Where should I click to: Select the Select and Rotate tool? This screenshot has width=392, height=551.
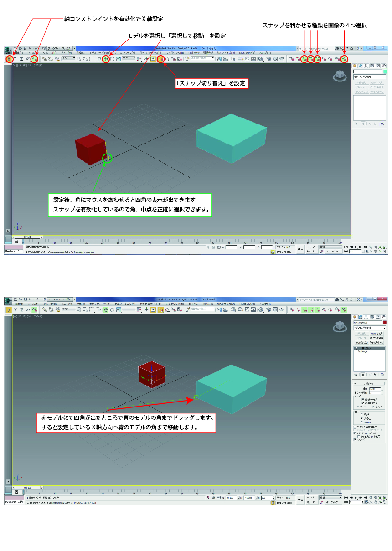click(112, 59)
